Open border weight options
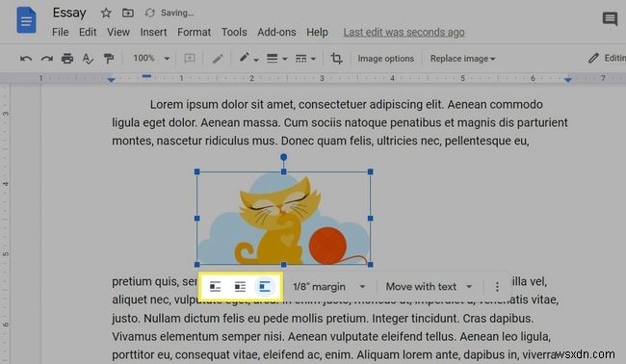The width and height of the screenshot is (626, 364). pos(276,59)
